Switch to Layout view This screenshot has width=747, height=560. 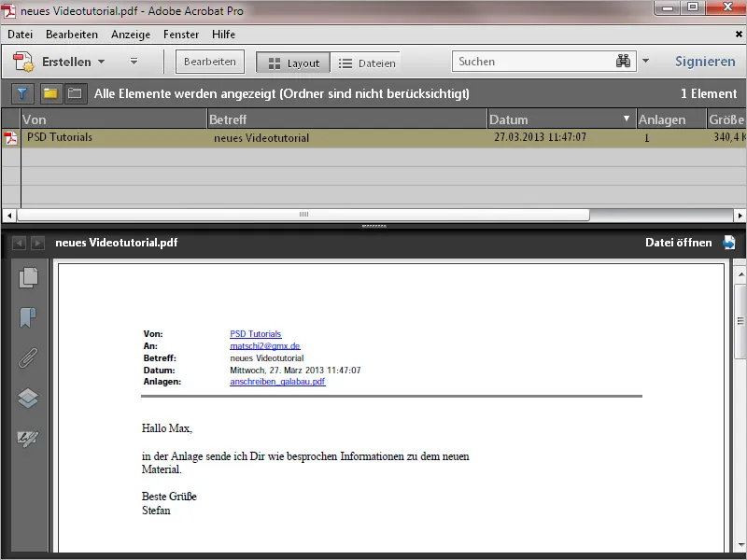point(293,63)
